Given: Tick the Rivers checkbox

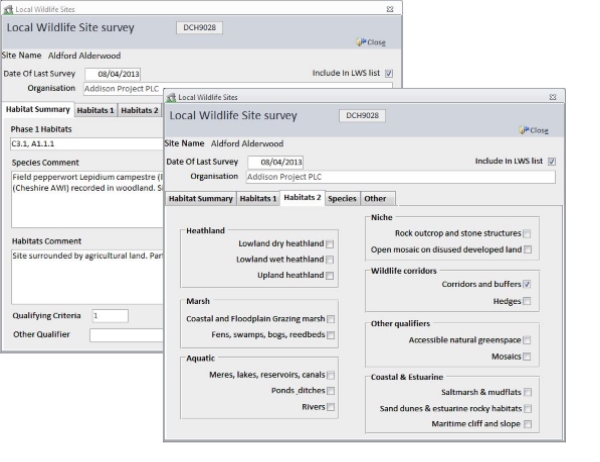Looking at the screenshot, I should 331,407.
